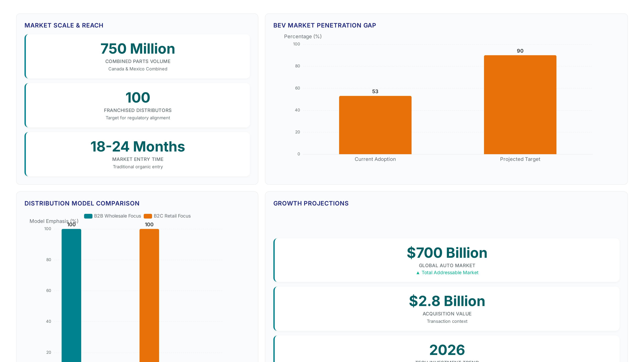The height and width of the screenshot is (362, 644).
Task: Select the COMBINED PARTS VOLUME label
Action: (138, 62)
